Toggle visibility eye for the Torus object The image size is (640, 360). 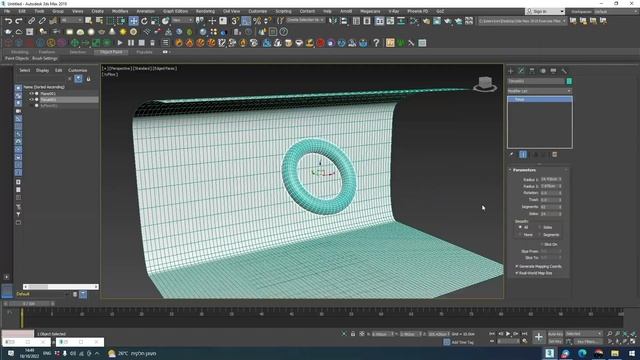click(x=31, y=100)
